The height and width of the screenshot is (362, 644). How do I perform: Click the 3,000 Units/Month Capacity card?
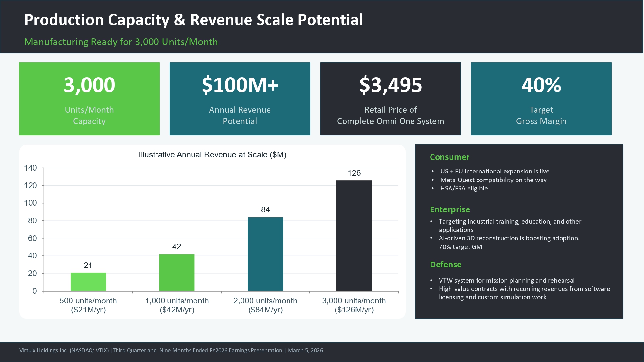click(89, 99)
